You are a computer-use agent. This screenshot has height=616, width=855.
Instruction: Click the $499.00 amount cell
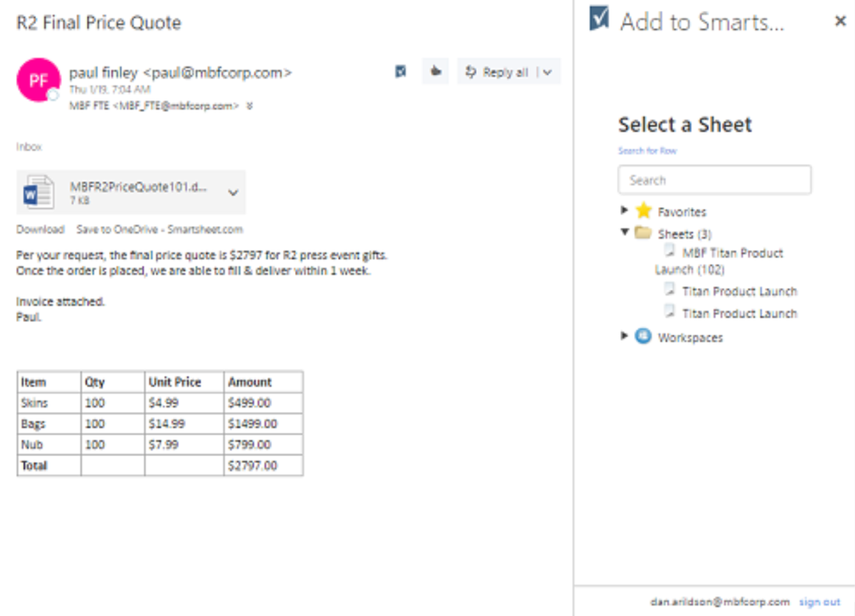point(263,403)
